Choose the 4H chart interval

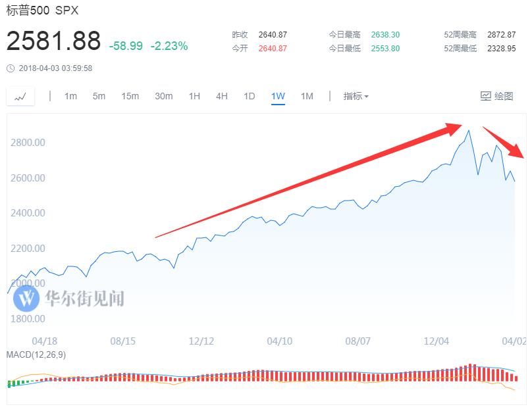point(221,96)
